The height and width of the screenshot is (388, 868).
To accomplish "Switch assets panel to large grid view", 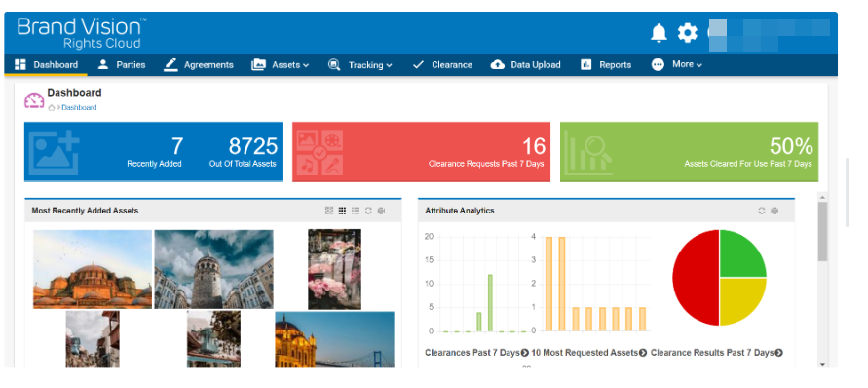I will pyautogui.click(x=329, y=211).
